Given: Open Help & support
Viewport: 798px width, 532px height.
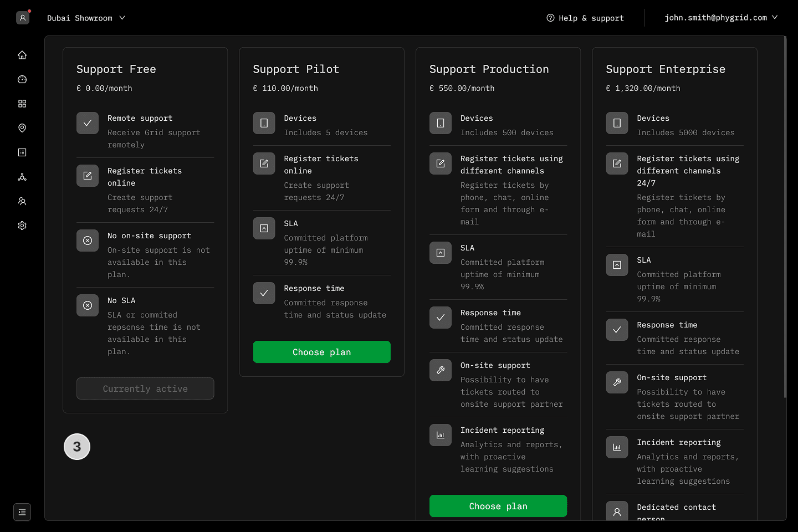Looking at the screenshot, I should 585,18.
